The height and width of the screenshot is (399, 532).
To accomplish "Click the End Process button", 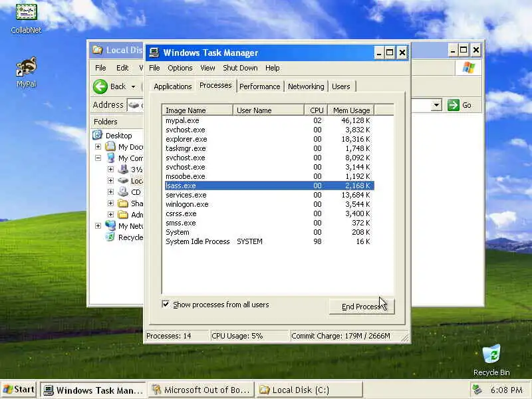I will (x=362, y=307).
